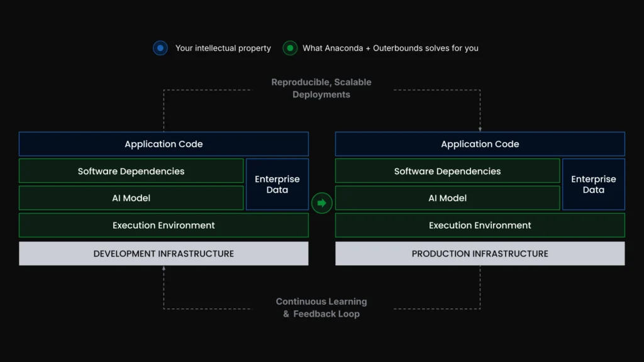
Task: Choose the AI Model block in development stack
Action: tap(131, 198)
